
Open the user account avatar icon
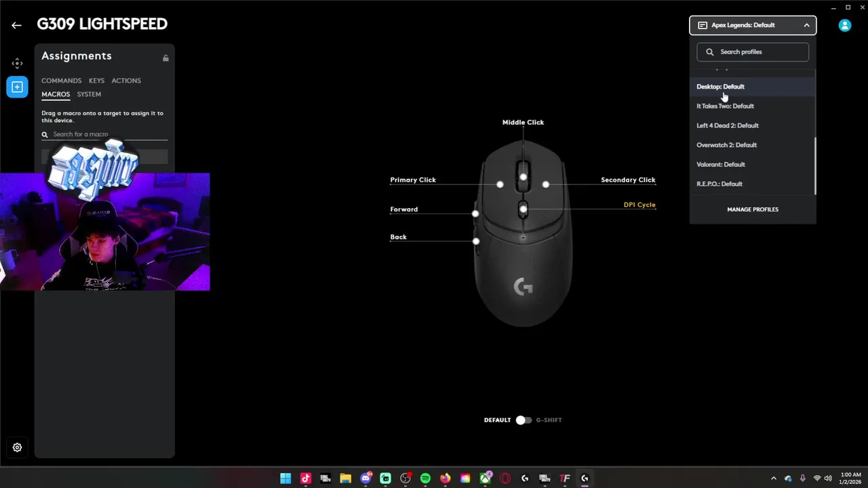[844, 25]
